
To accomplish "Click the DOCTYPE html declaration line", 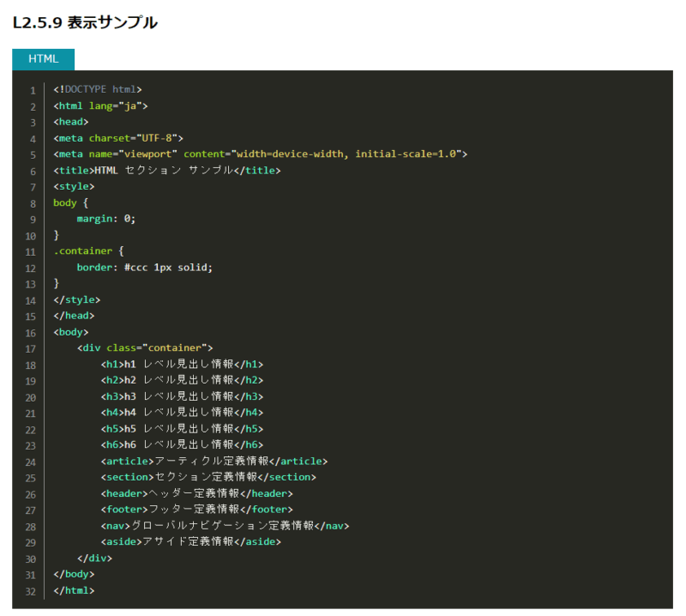I will (97, 89).
